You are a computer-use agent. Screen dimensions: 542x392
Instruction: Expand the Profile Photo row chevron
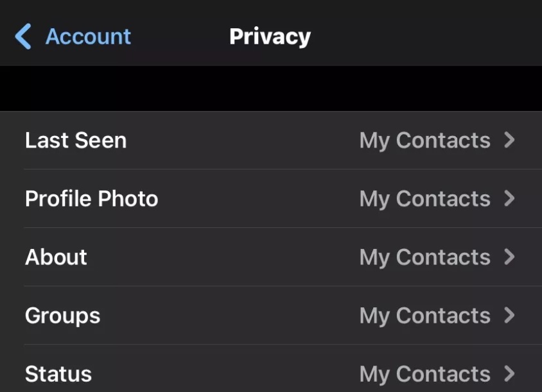pos(509,198)
